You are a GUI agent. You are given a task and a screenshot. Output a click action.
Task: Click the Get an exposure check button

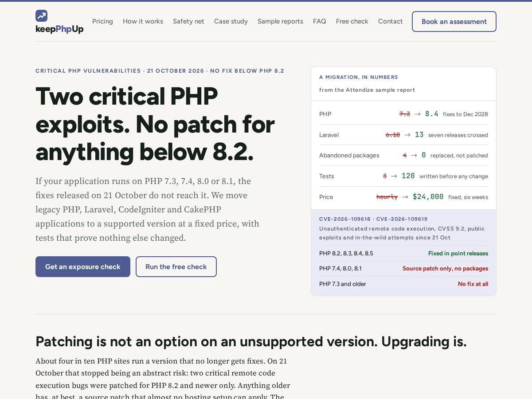click(x=83, y=266)
